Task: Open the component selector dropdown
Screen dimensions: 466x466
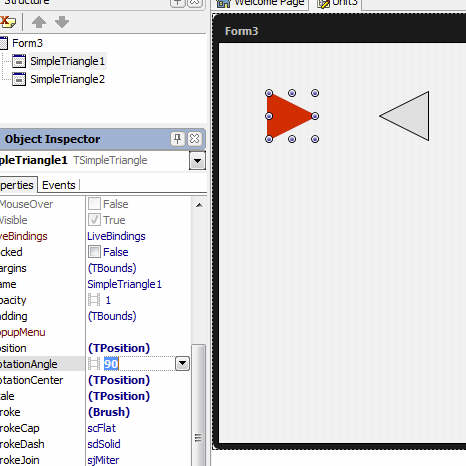Action: pyautogui.click(x=197, y=161)
